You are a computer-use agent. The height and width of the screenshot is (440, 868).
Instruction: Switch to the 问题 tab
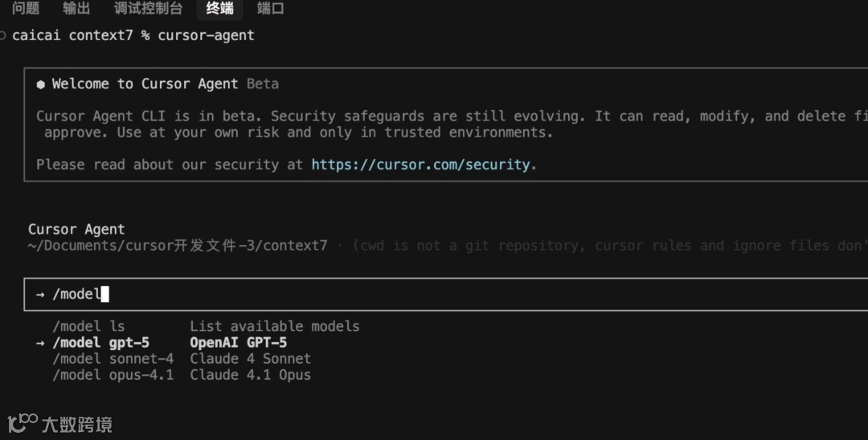point(26,9)
